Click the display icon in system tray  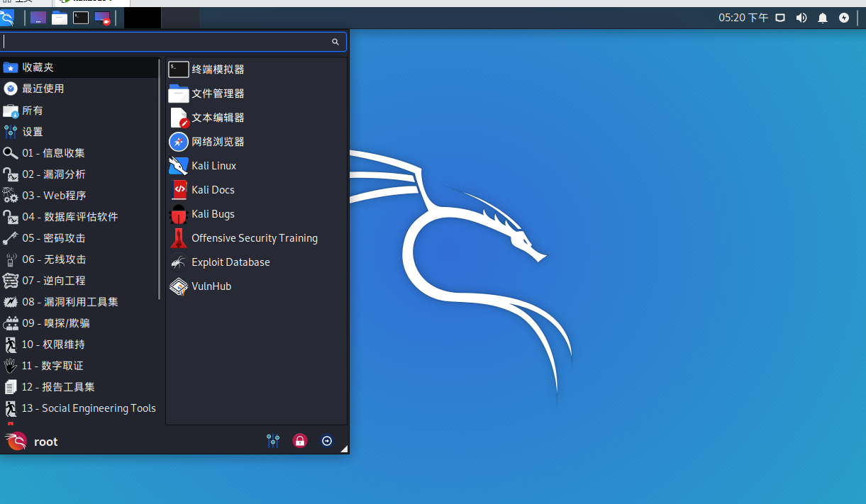780,18
